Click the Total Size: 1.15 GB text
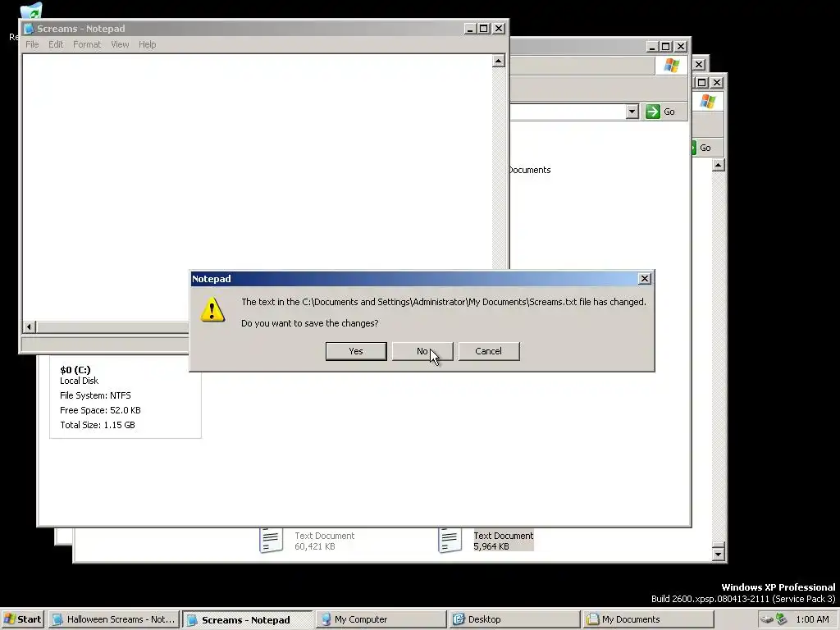 98,426
